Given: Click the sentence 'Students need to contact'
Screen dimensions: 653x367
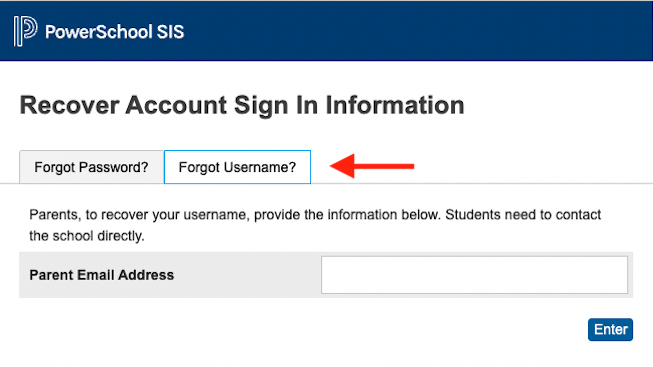Looking at the screenshot, I should click(x=523, y=215).
